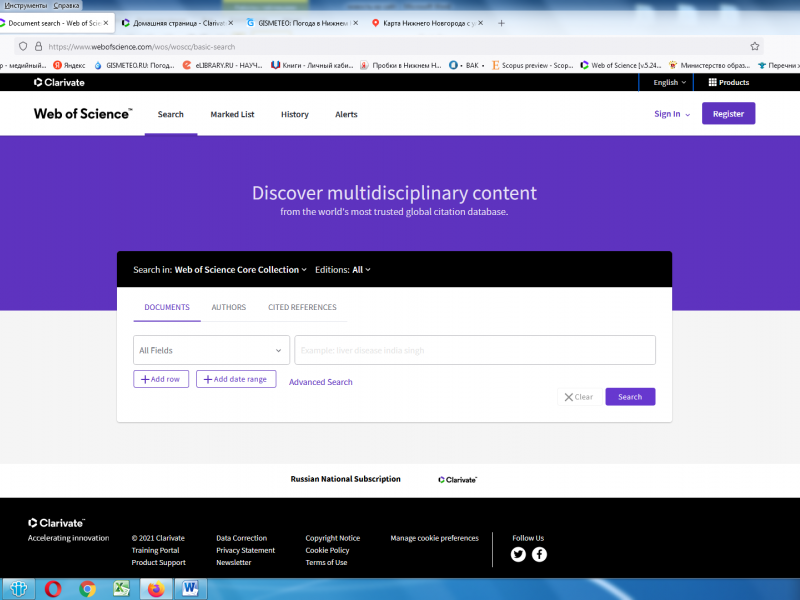Expand the All Fields dropdown
The width and height of the screenshot is (800, 600).
211,350
